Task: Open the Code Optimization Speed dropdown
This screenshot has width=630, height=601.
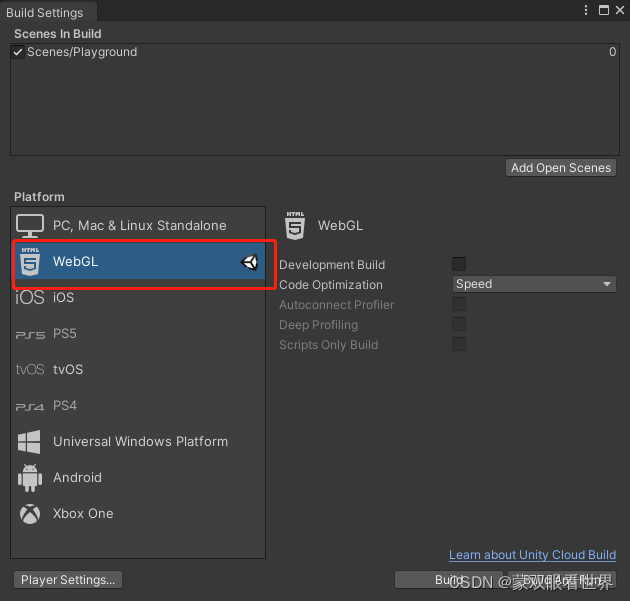Action: click(533, 284)
